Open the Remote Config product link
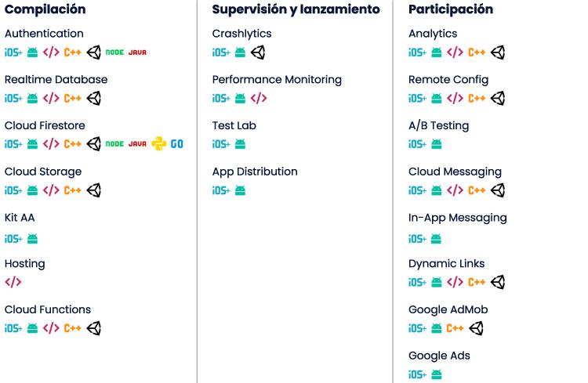 coord(448,79)
